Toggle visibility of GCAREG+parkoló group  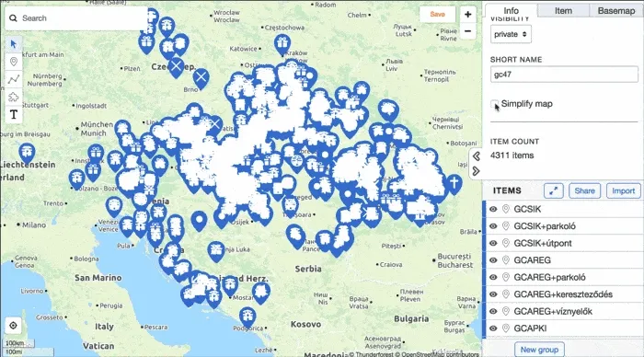click(493, 277)
